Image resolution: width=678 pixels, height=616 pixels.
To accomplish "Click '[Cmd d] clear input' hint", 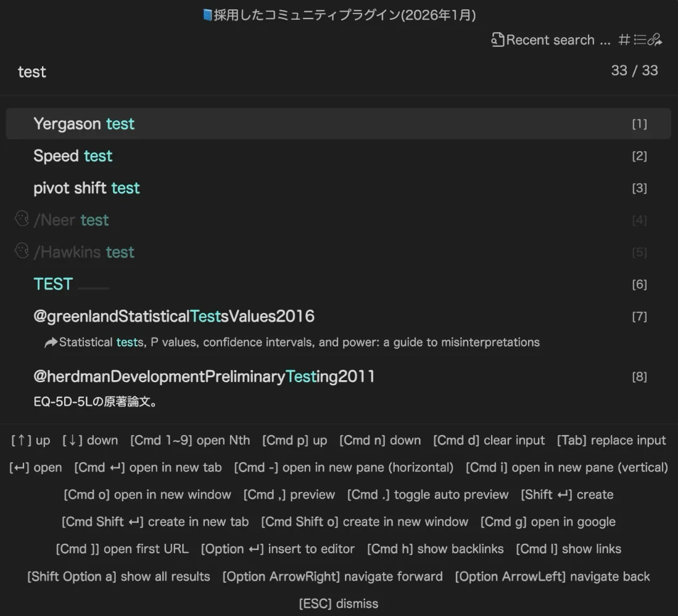I will pos(489,441).
